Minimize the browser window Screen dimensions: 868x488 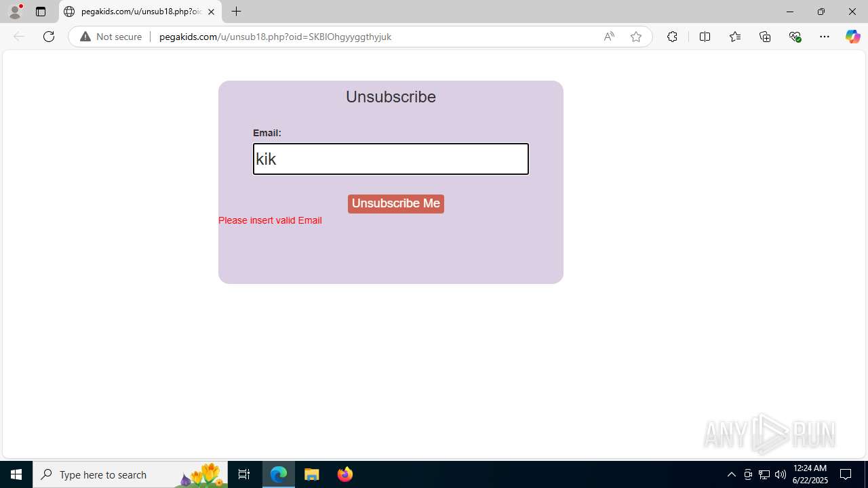coord(789,12)
